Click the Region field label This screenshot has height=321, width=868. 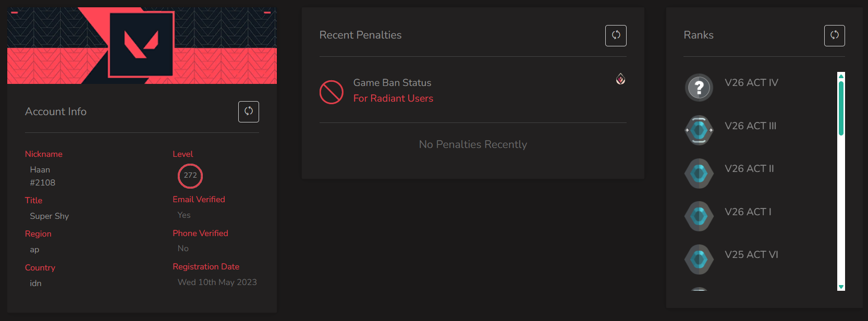38,234
